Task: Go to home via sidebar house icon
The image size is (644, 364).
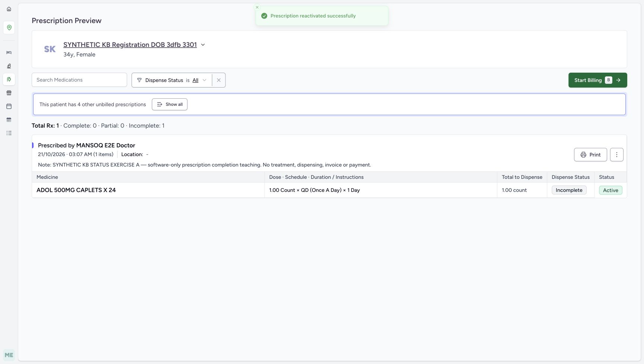Action: click(x=9, y=9)
